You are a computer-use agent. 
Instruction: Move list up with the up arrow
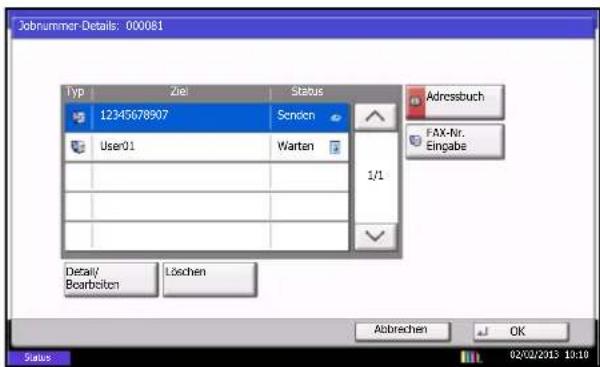coord(375,117)
